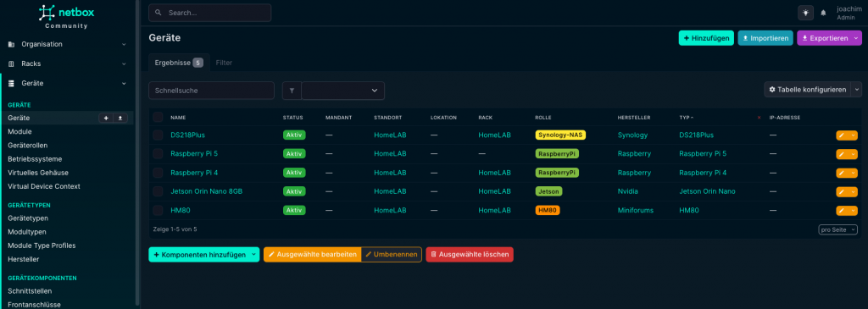Open Schnittstellen in the sidebar

coord(30,290)
